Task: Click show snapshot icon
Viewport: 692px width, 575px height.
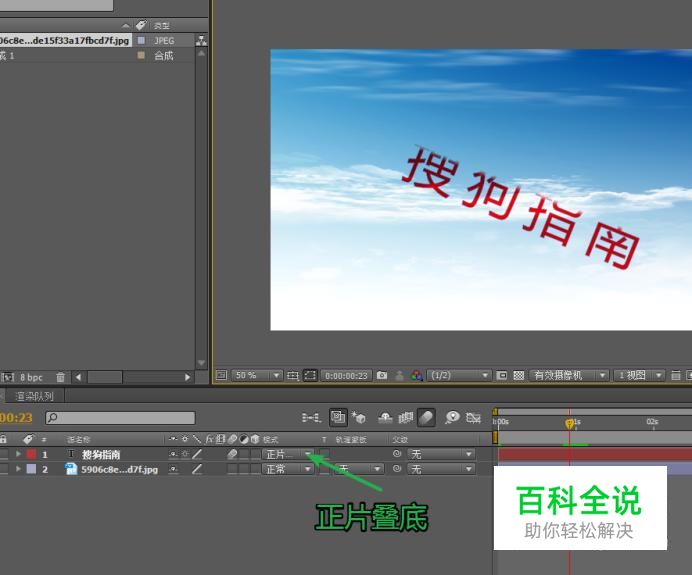Action: coord(399,376)
